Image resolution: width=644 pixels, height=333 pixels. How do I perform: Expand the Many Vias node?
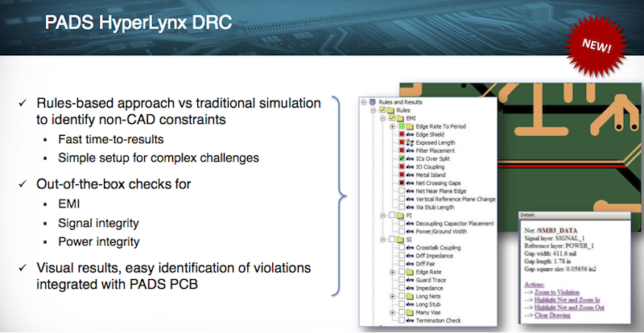point(393,312)
